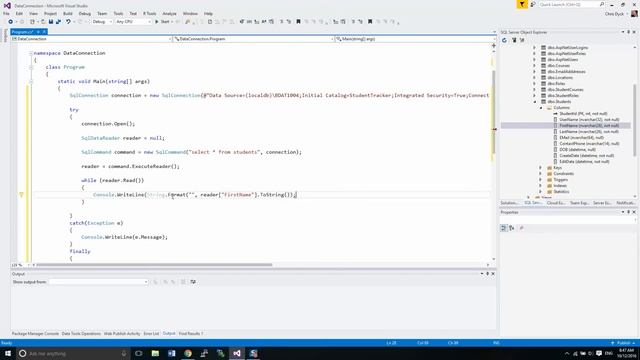Switch to the Package Manager Console tab
Screen dimensions: 640x360
click(x=35, y=334)
